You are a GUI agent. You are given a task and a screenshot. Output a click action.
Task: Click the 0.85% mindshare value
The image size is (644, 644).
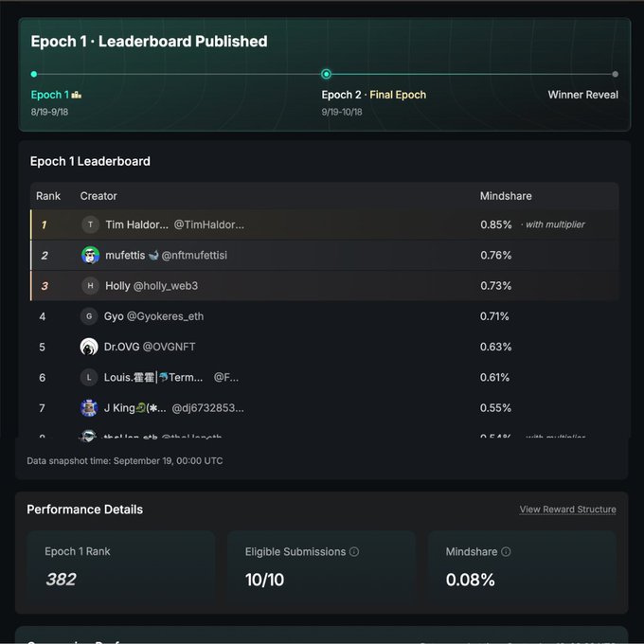coord(496,224)
